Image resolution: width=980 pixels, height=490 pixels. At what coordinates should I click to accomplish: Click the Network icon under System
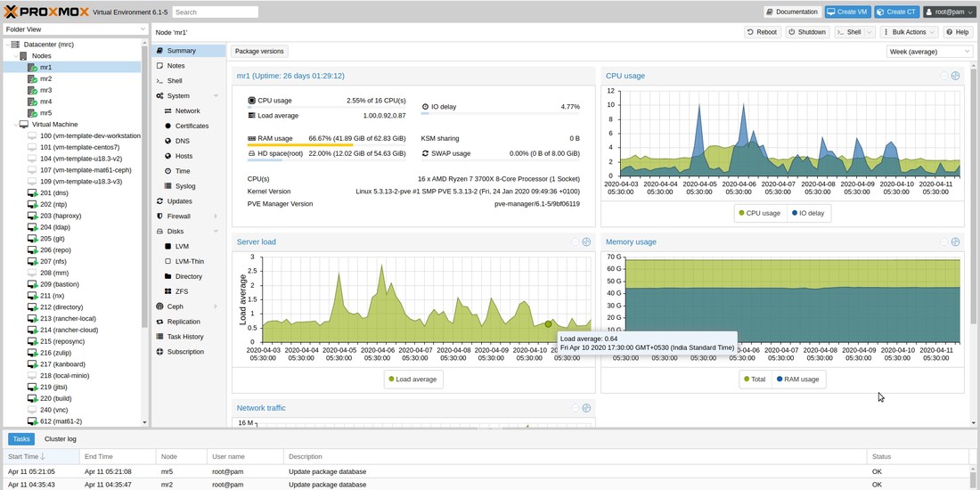click(x=168, y=110)
